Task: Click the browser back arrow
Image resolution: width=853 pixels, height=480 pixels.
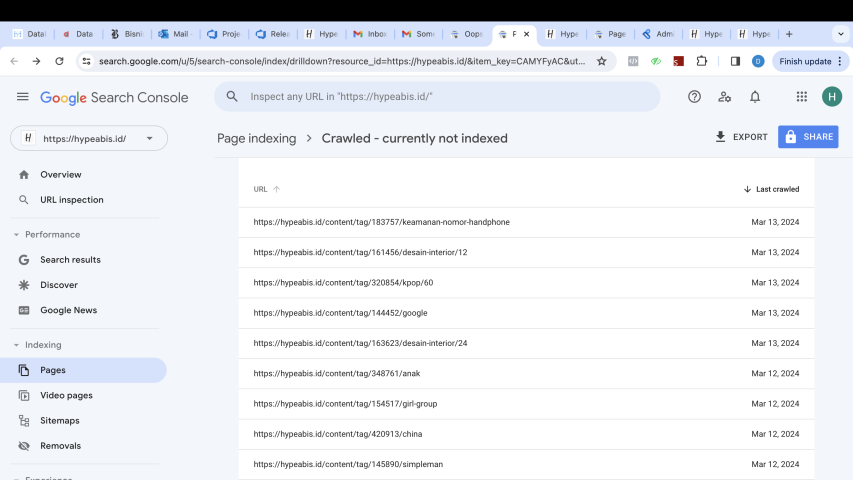Action: pyautogui.click(x=14, y=61)
